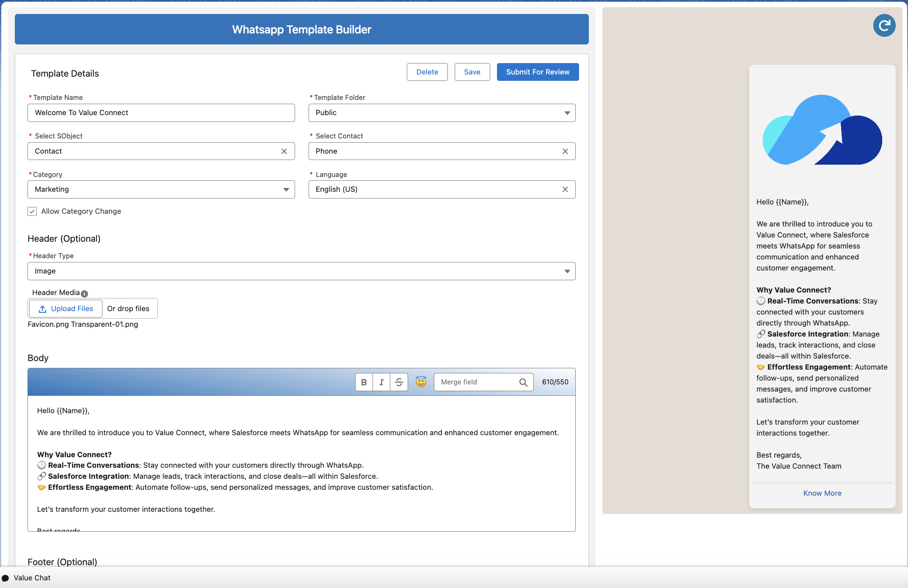The width and height of the screenshot is (908, 588).
Task: Toggle strikethrough formatting in body toolbar
Action: (399, 382)
